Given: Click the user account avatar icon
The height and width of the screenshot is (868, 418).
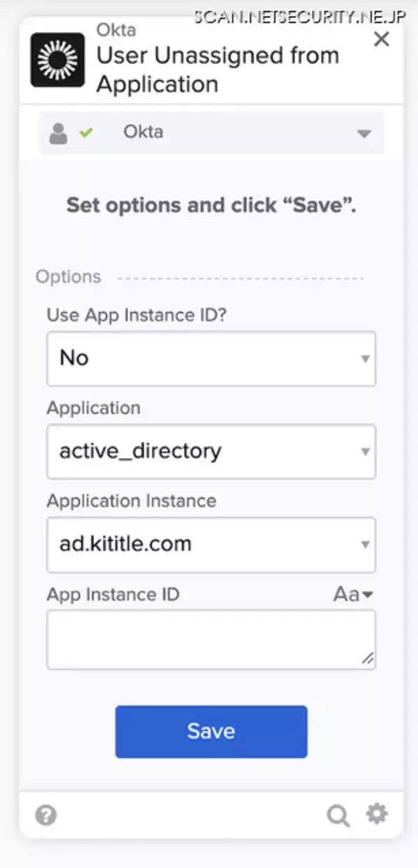Looking at the screenshot, I should [59, 133].
